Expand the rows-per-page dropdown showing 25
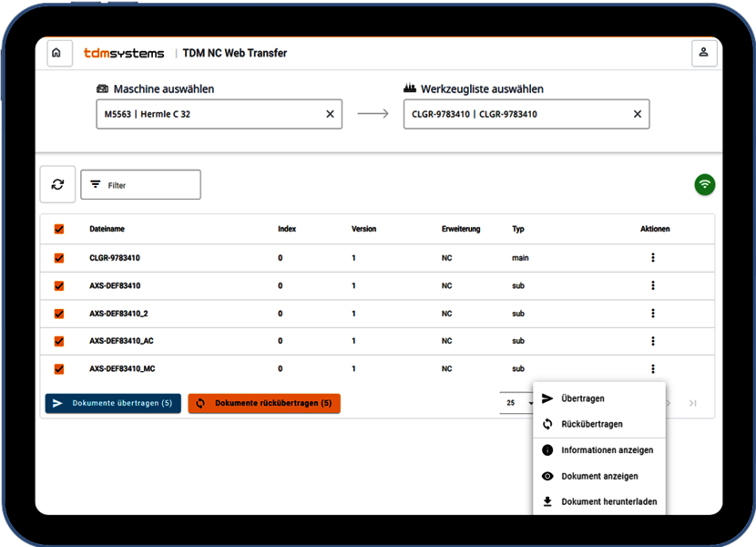 [x=517, y=403]
